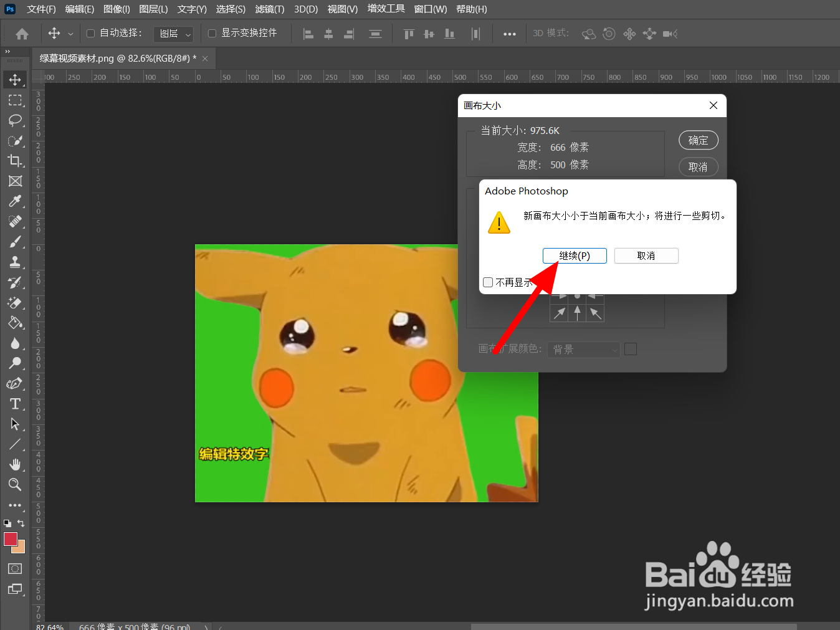Expand the collapsed toolbox double-arrow
Screen dimensions: 840x630
click(7, 51)
